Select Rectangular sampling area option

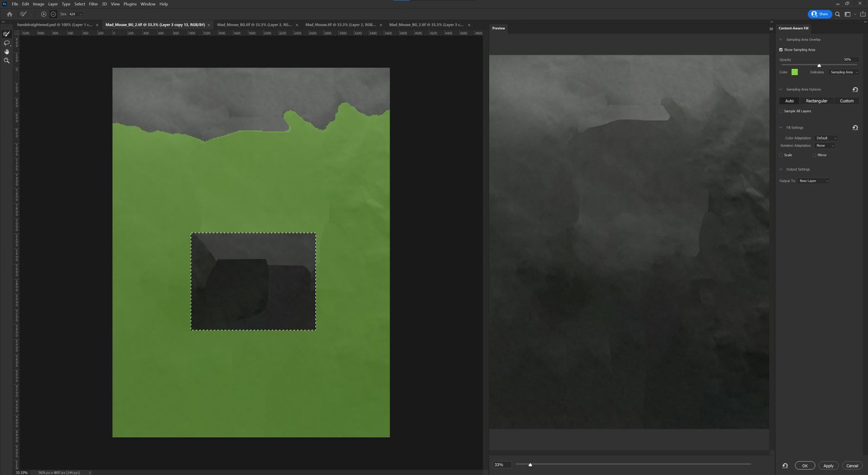pos(816,101)
